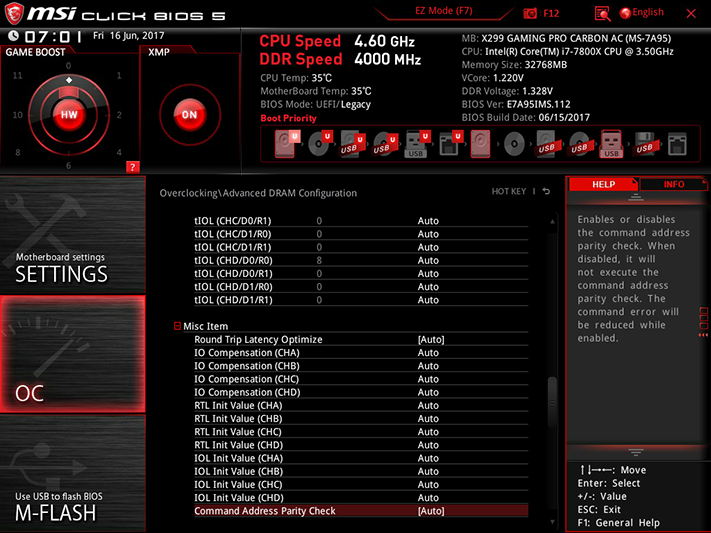Viewport: 711px width, 533px height.
Task: Select IOL Init Value (CHA) row
Action: [361, 458]
